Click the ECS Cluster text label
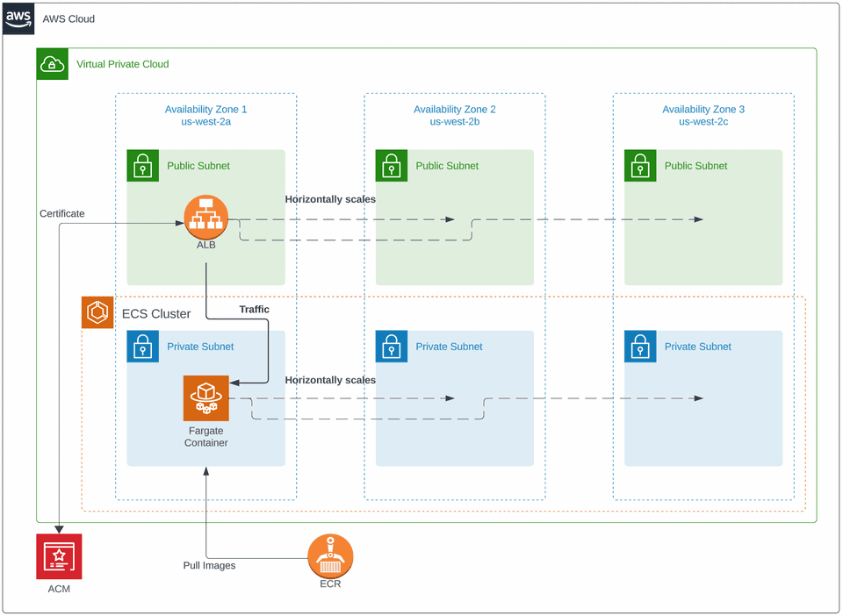The height and width of the screenshot is (616, 843). point(156,313)
